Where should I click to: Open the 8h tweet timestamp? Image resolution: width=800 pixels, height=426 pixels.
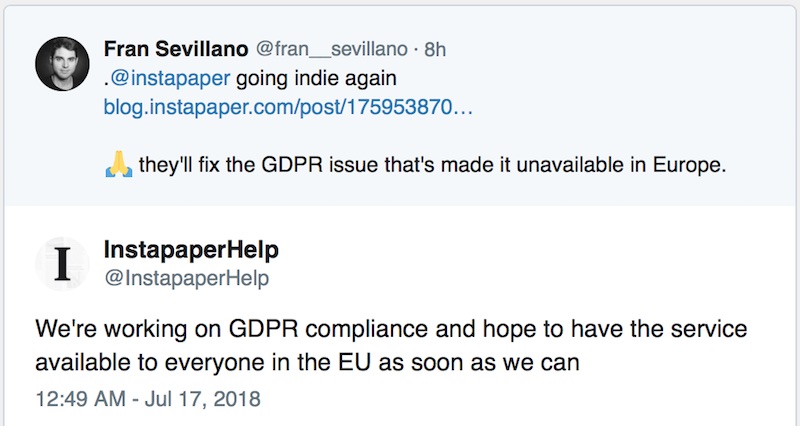click(x=436, y=48)
